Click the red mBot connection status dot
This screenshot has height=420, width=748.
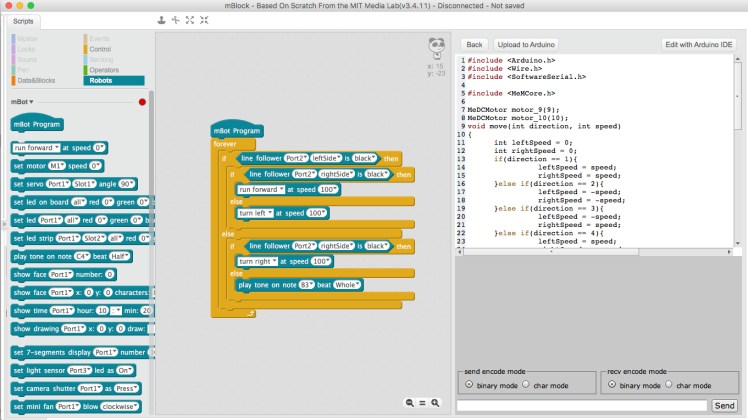click(142, 102)
